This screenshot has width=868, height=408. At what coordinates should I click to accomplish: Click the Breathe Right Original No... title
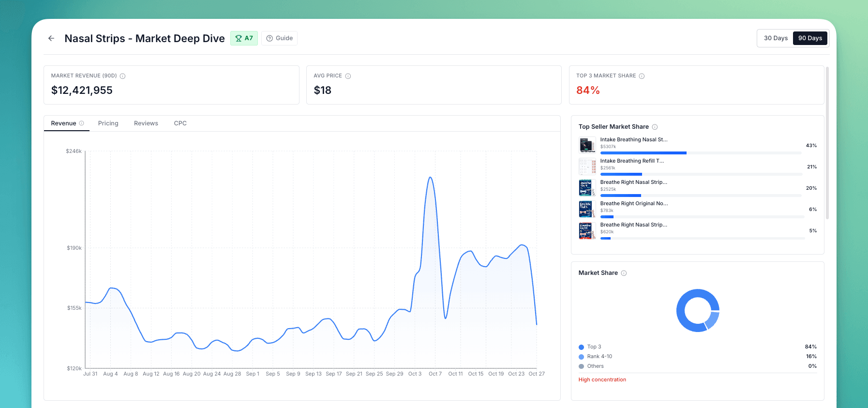[x=634, y=203]
